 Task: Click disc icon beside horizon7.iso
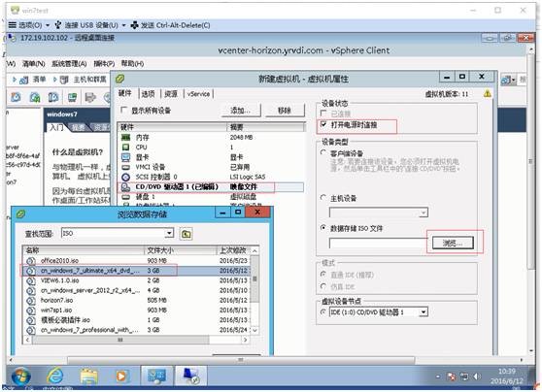[x=31, y=301]
